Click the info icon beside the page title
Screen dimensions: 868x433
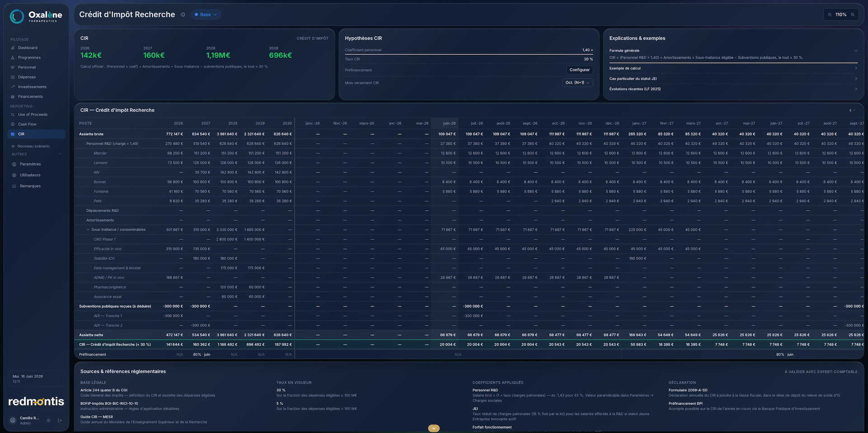pos(183,14)
